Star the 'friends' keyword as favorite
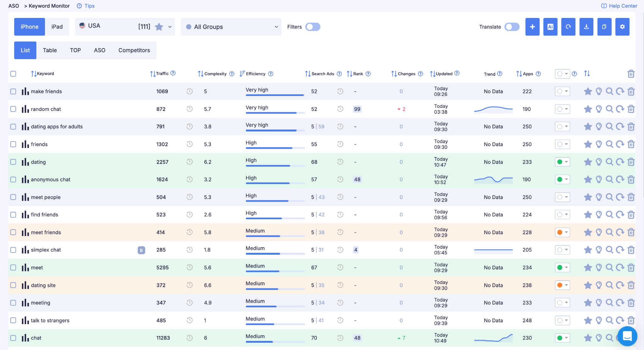This screenshot has width=644, height=350. [588, 144]
